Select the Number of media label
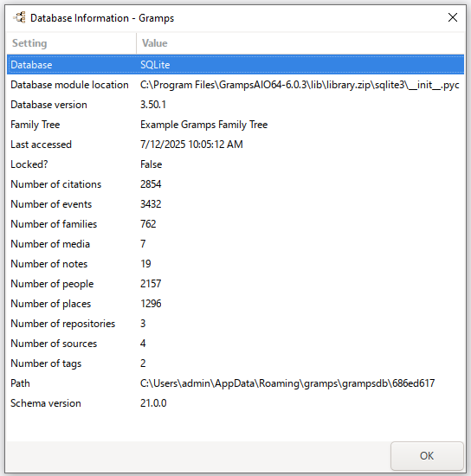This screenshot has width=471, height=476. point(50,244)
